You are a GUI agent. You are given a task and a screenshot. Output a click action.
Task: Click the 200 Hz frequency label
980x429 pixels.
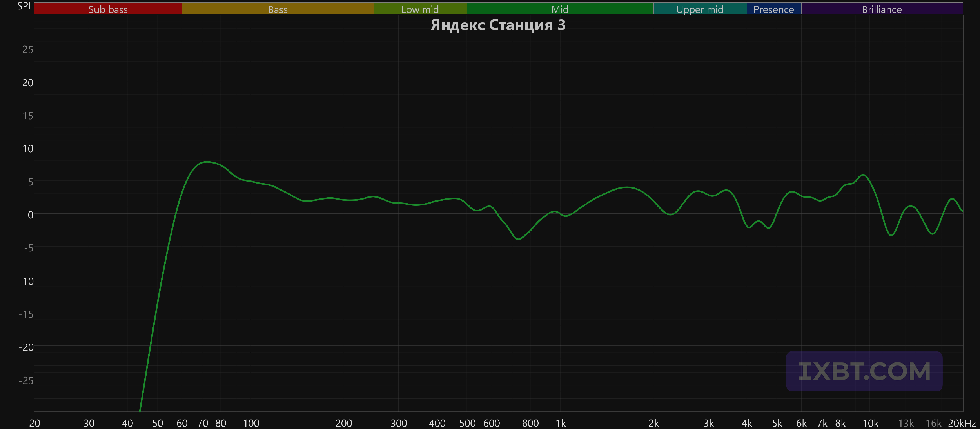pos(344,423)
